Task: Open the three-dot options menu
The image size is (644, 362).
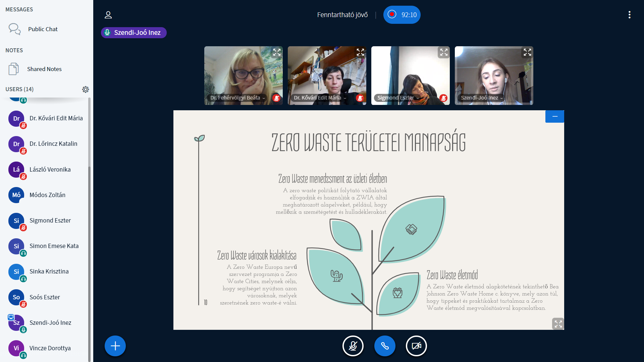Action: click(x=629, y=15)
